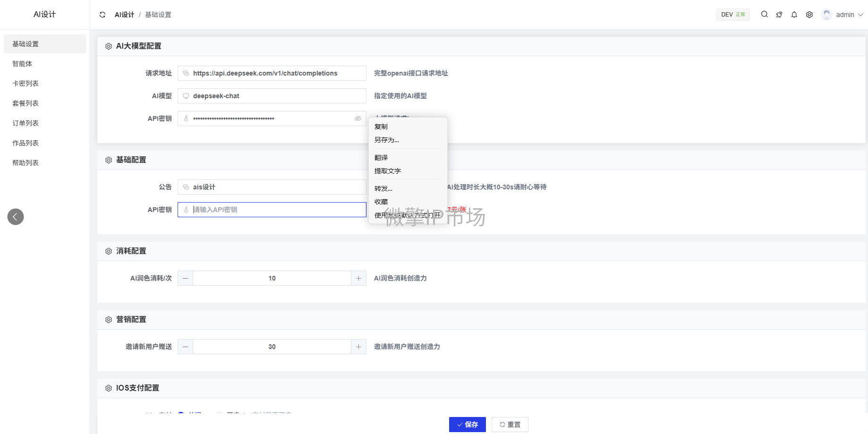Screen dimensions: 868x434
Task: Increase AI润色消耗/次 with plus button
Action: (358, 278)
